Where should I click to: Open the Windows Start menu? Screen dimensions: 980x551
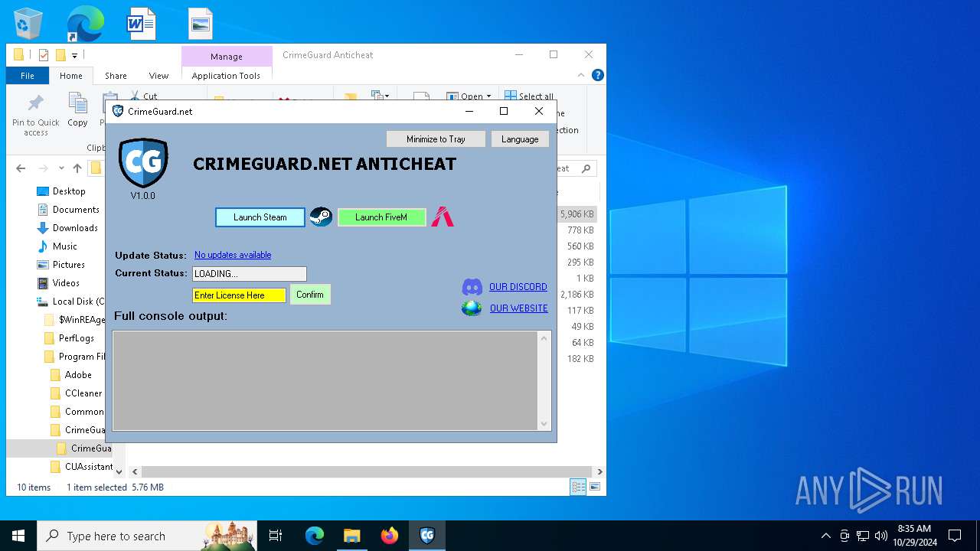tap(18, 536)
